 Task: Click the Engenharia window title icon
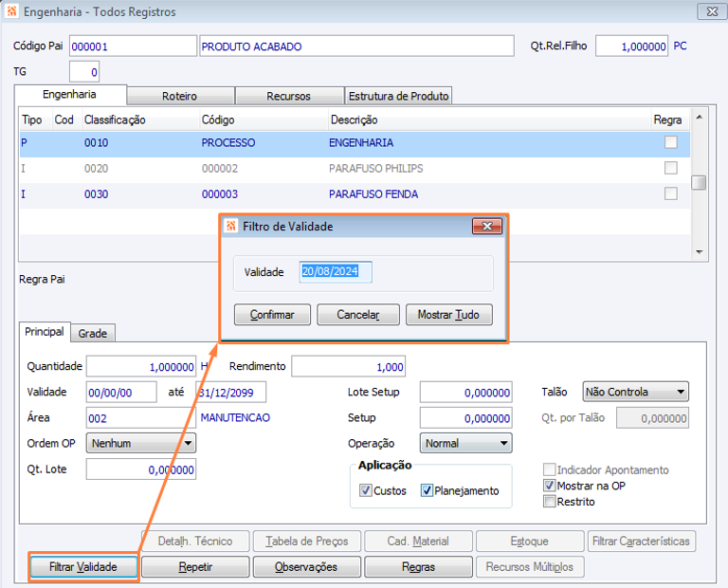pos(11,11)
